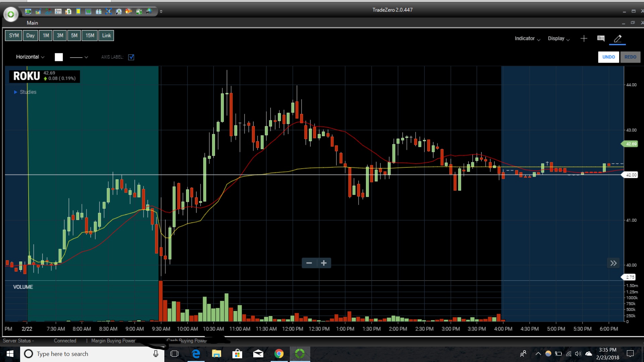Screen dimensions: 644x362
Task: Click the 42.00 horizontal line price label
Action: pos(630,175)
